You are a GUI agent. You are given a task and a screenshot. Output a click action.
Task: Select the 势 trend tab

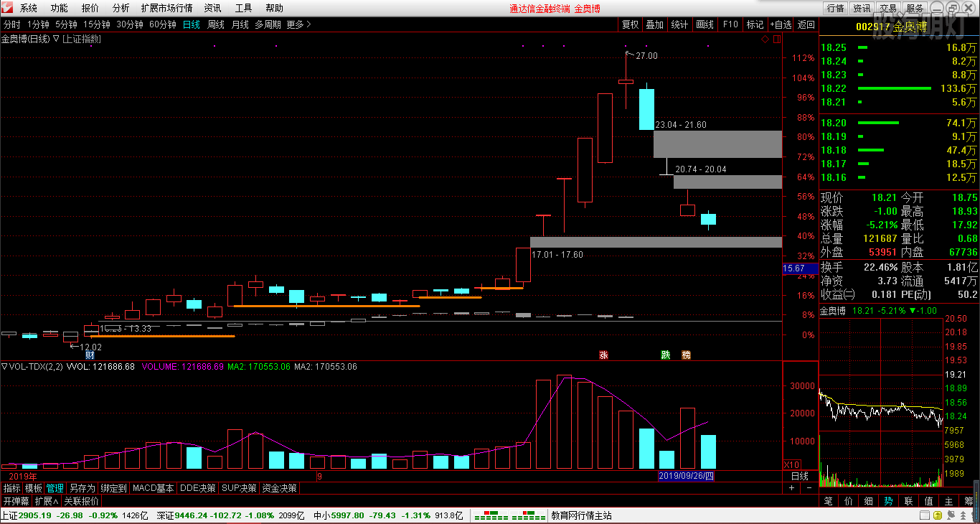click(x=889, y=501)
